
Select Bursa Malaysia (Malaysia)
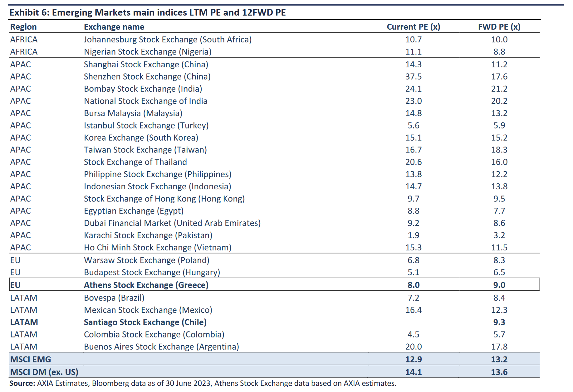pos(133,113)
